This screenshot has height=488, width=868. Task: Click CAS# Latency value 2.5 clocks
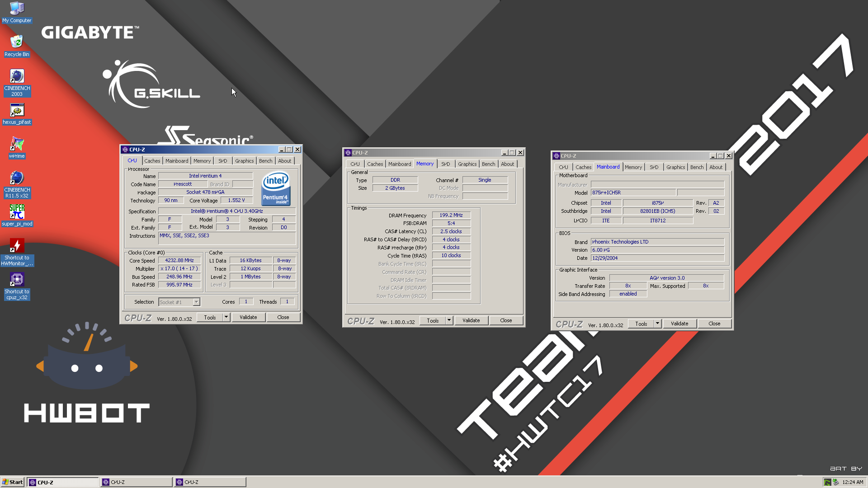click(451, 231)
